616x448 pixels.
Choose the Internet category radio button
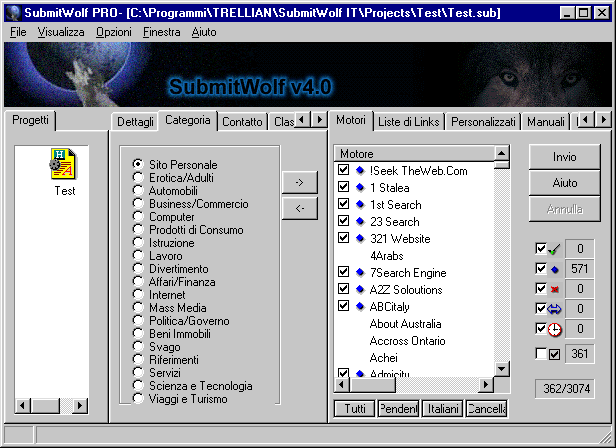138,294
